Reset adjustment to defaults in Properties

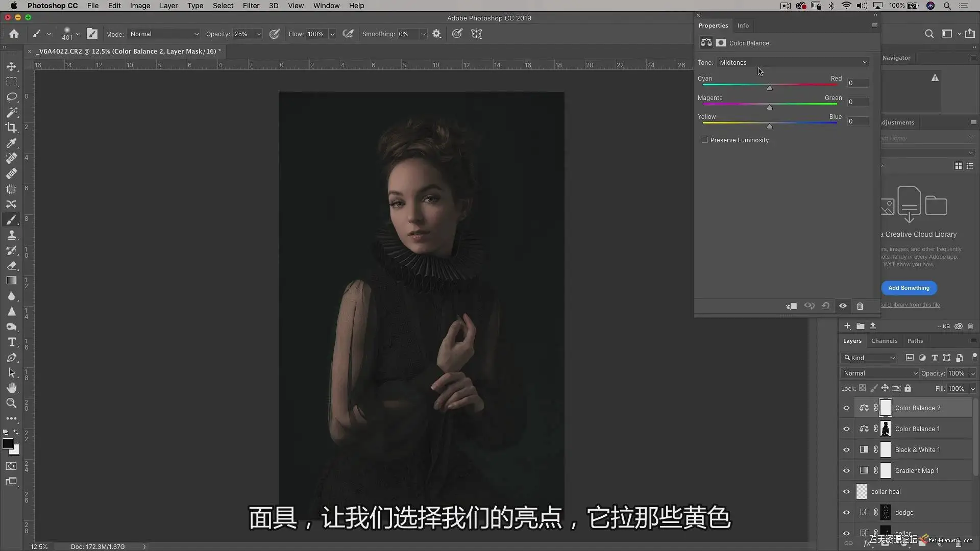pyautogui.click(x=825, y=306)
